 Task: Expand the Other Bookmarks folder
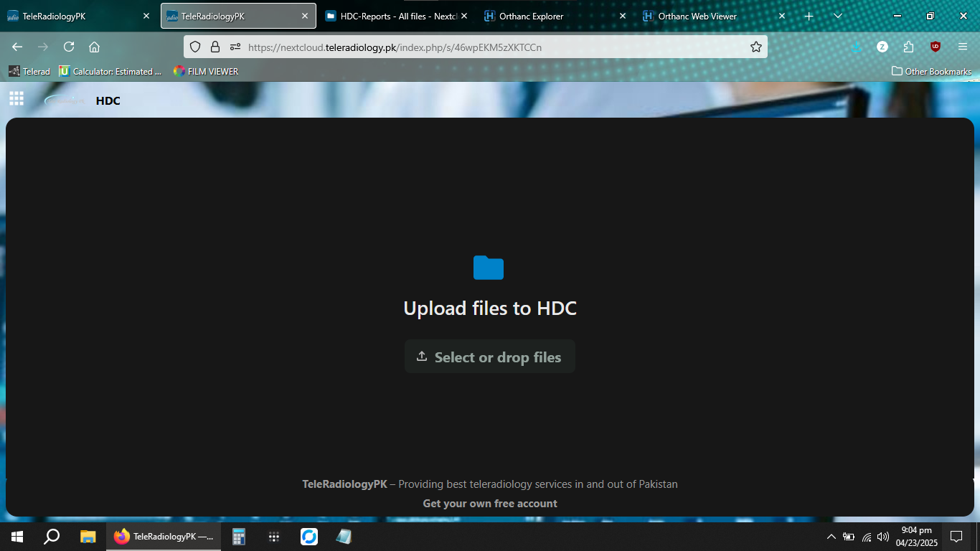(x=931, y=71)
